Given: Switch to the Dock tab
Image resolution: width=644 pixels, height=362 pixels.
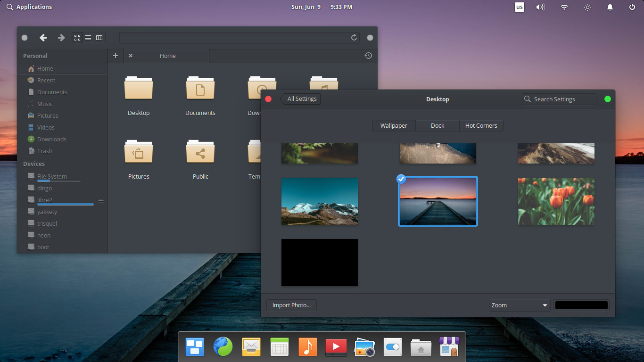Looking at the screenshot, I should point(438,125).
